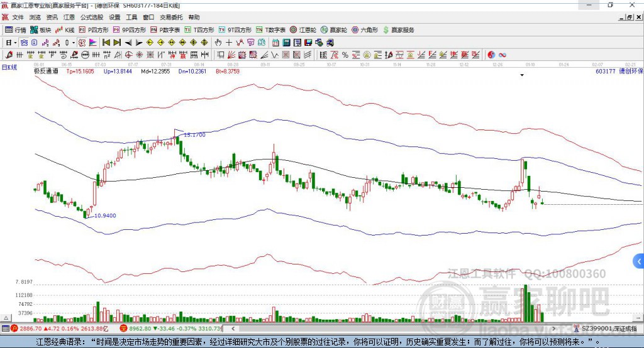Open the 9P四方形 tool
Viewport: 644px width, 348px height.
pyautogui.click(x=130, y=30)
